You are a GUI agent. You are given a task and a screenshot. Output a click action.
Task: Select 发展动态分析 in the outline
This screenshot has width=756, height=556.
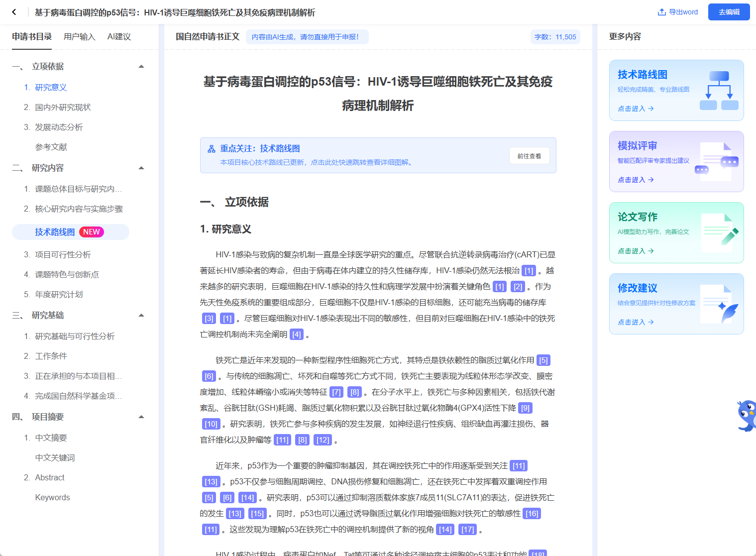59,127
